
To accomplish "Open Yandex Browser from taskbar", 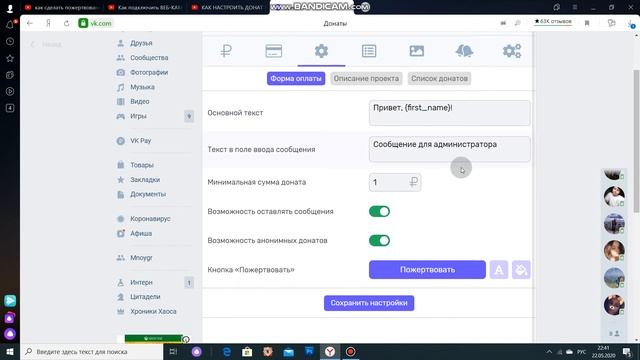I will point(330,351).
